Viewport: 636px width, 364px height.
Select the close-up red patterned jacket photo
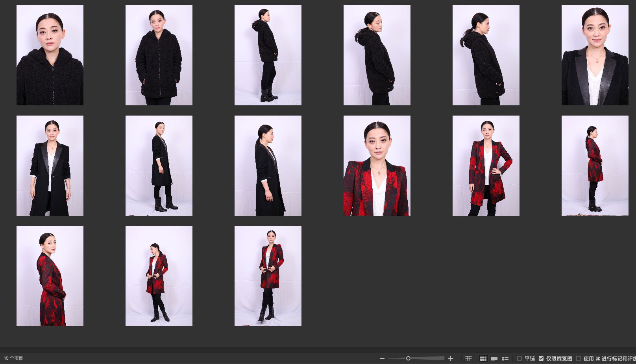pyautogui.click(x=377, y=165)
